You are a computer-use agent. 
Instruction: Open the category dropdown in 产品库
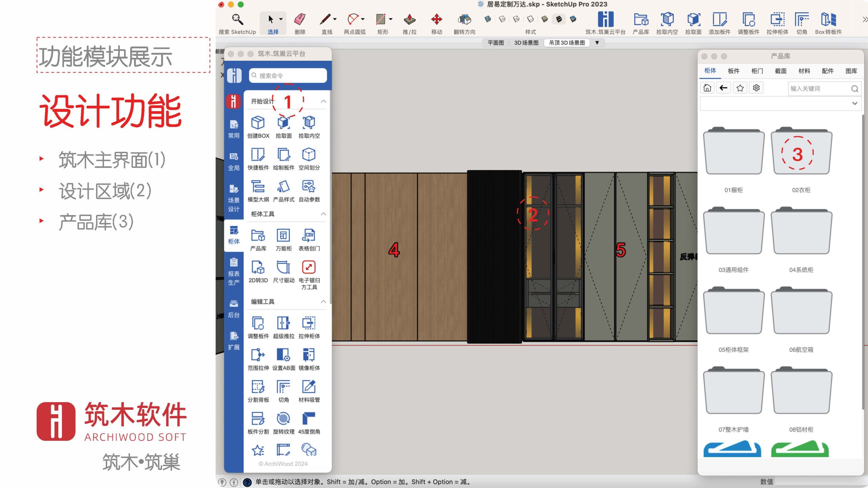(854, 103)
